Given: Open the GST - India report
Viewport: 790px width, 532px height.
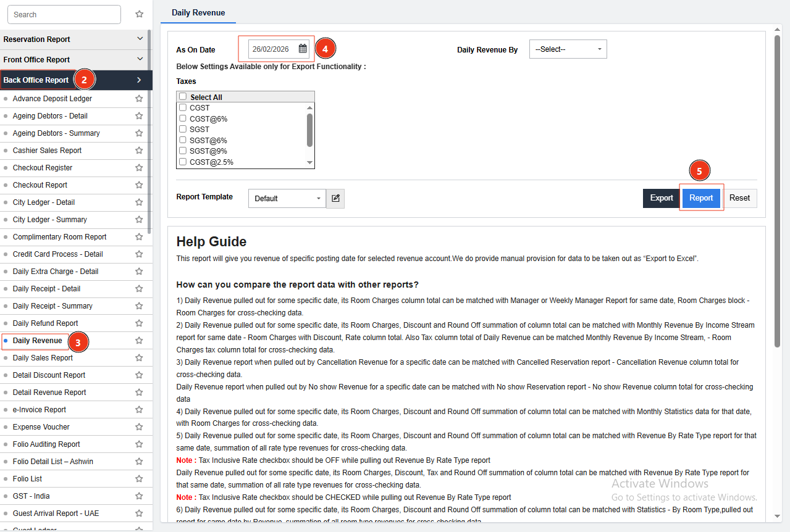Looking at the screenshot, I should [31, 496].
